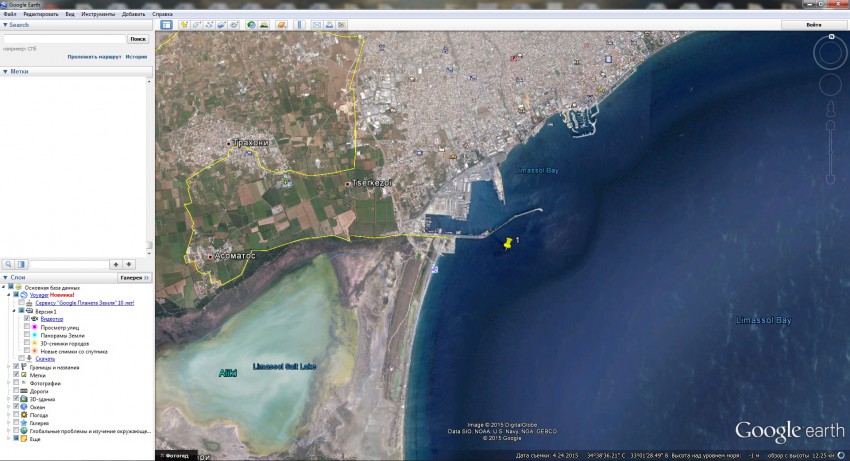Enable the Дороги layer checkbox

click(16, 391)
